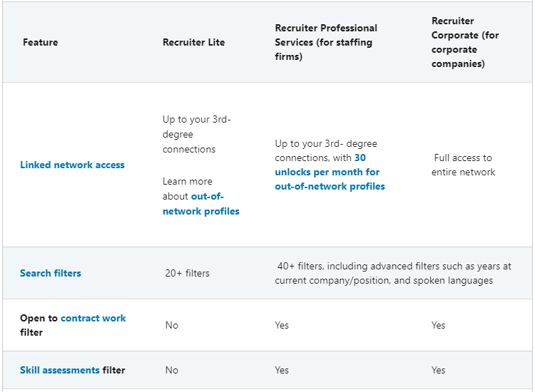Open the Search filters link
Image resolution: width=535 pixels, height=392 pixels.
pos(51,273)
